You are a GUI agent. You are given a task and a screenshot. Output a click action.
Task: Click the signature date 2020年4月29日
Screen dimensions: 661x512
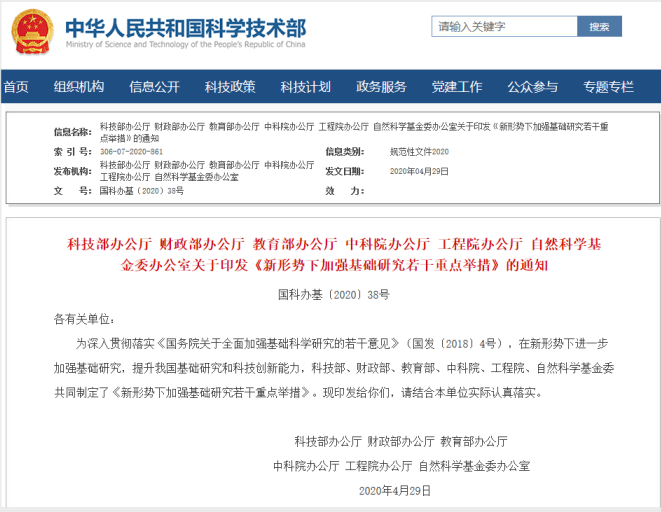click(394, 490)
